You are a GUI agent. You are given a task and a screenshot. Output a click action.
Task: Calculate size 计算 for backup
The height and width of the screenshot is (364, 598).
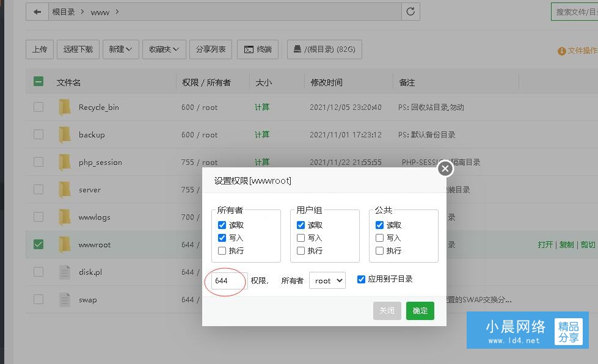click(262, 134)
